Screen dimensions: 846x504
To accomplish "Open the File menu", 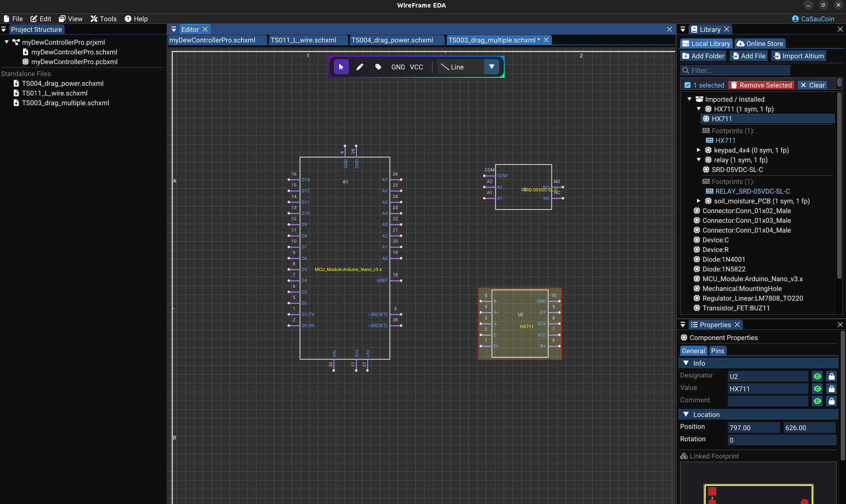I will [x=13, y=19].
